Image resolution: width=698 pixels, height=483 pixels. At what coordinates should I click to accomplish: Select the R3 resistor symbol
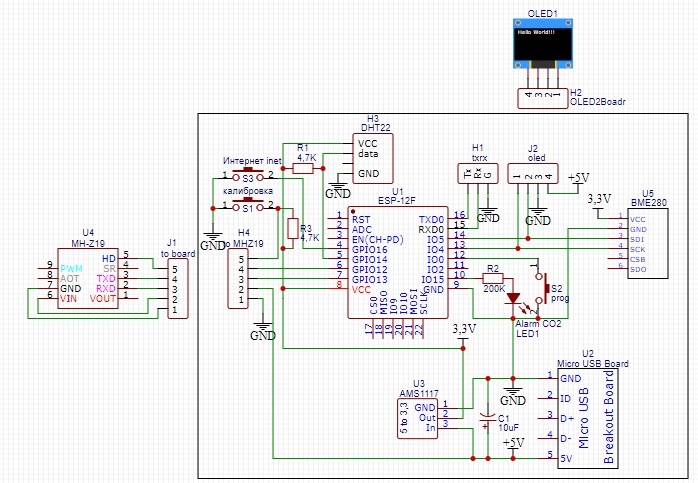[x=292, y=228]
